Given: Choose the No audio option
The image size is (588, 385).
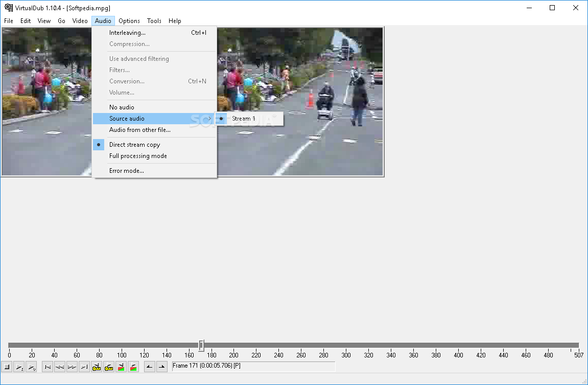Looking at the screenshot, I should pyautogui.click(x=154, y=107).
